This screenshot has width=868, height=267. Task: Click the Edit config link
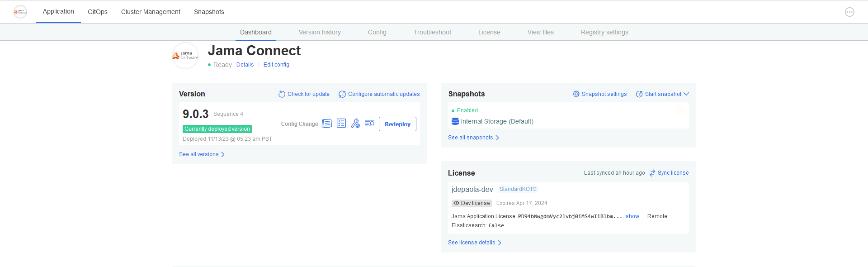pos(276,65)
